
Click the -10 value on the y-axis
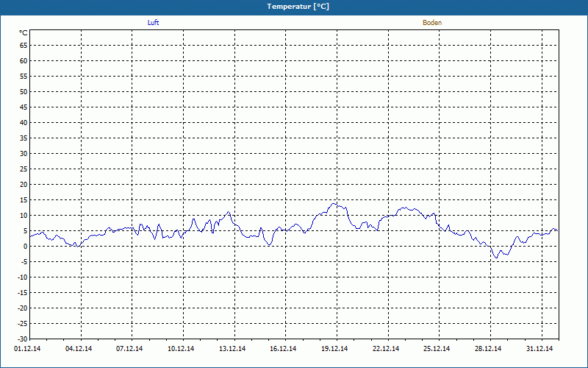[x=23, y=277]
